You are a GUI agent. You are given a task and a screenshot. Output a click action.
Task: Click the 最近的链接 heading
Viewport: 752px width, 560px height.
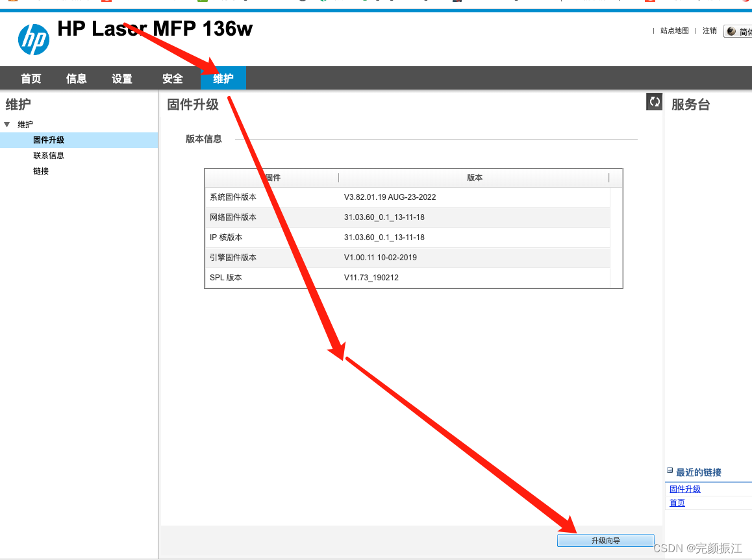[x=698, y=472]
